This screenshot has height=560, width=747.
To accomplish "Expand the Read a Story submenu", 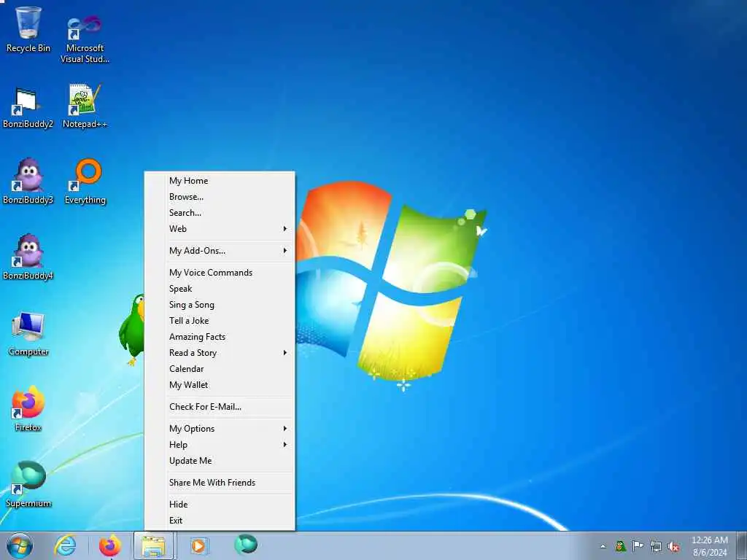I will click(x=220, y=353).
